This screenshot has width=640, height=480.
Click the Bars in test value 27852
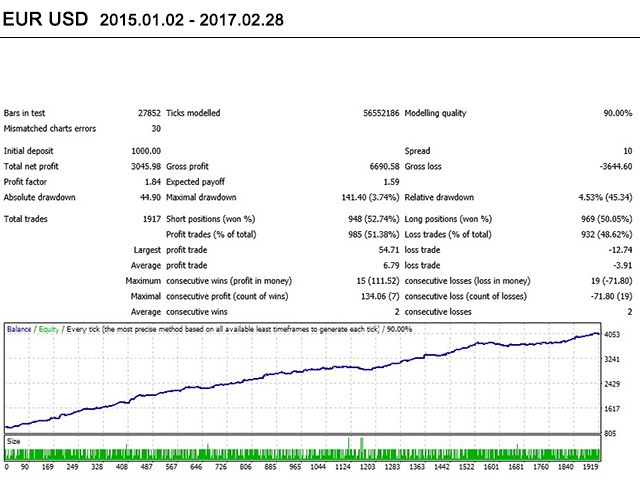coord(149,113)
